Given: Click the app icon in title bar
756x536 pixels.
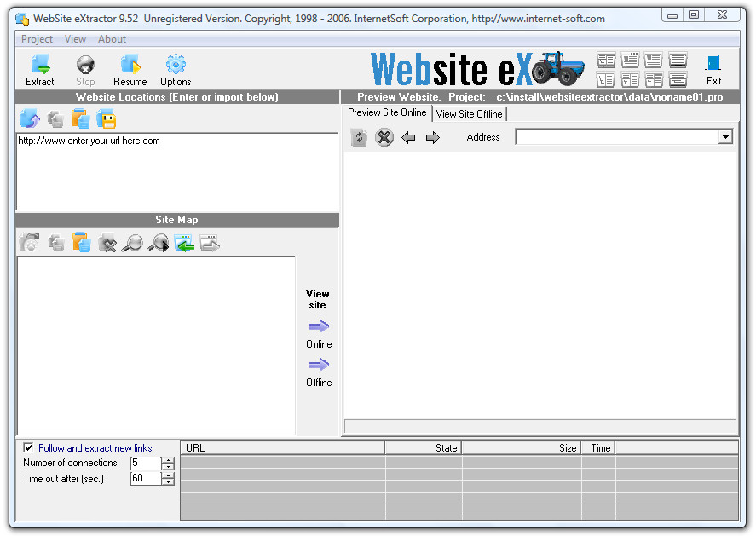Looking at the screenshot, I should pos(22,20).
